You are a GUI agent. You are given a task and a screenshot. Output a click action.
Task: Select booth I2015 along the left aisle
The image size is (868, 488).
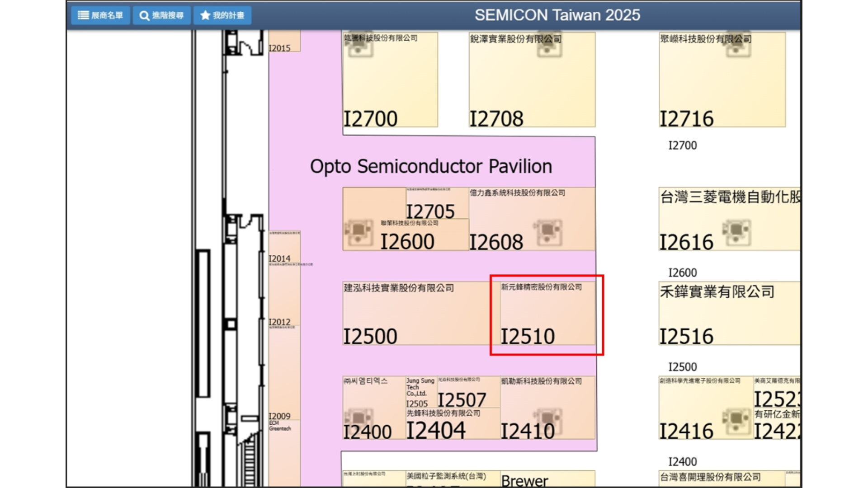pyautogui.click(x=284, y=41)
